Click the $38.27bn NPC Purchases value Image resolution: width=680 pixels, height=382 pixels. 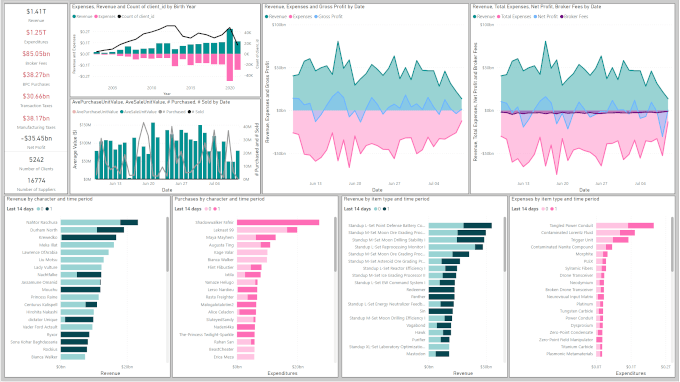[36, 75]
